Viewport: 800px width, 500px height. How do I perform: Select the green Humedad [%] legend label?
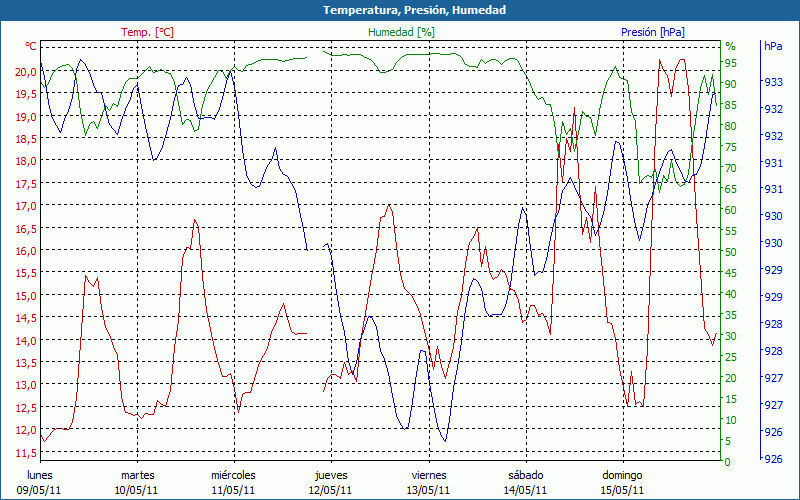(x=401, y=32)
